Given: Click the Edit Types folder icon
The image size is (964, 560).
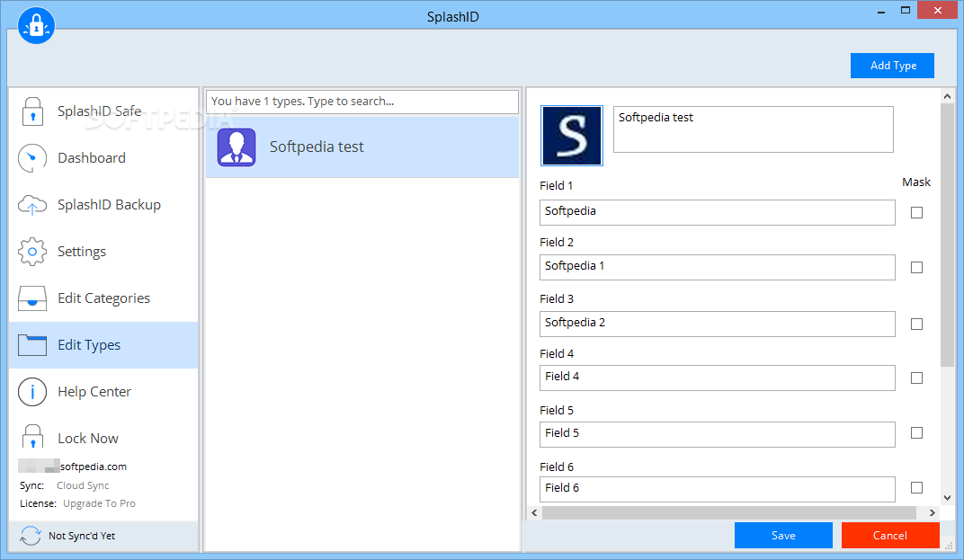Looking at the screenshot, I should pyautogui.click(x=32, y=345).
